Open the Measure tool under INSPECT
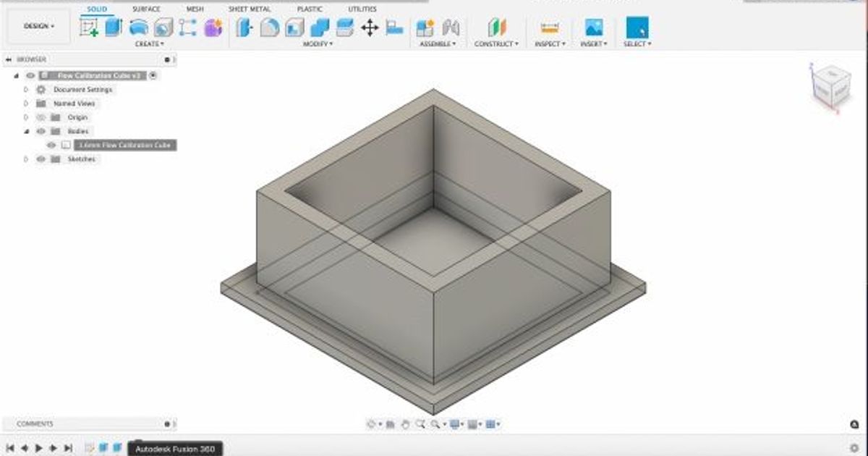The image size is (868, 456). (550, 29)
